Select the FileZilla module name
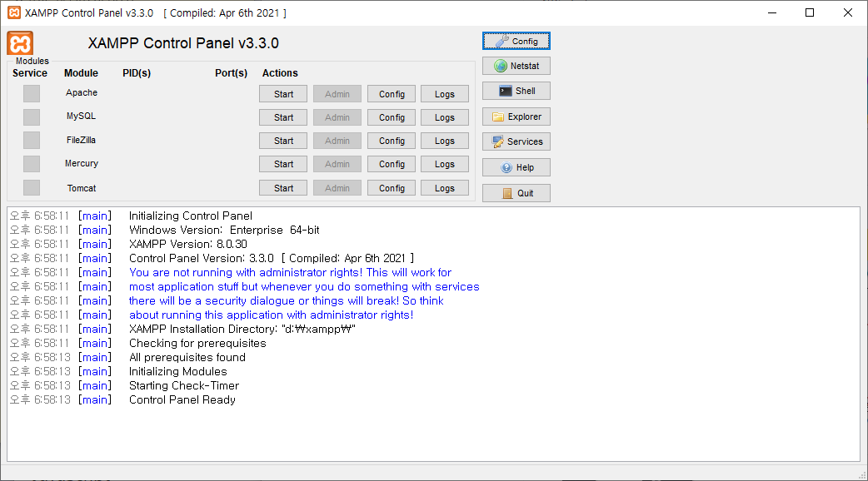The height and width of the screenshot is (481, 868). click(x=82, y=140)
